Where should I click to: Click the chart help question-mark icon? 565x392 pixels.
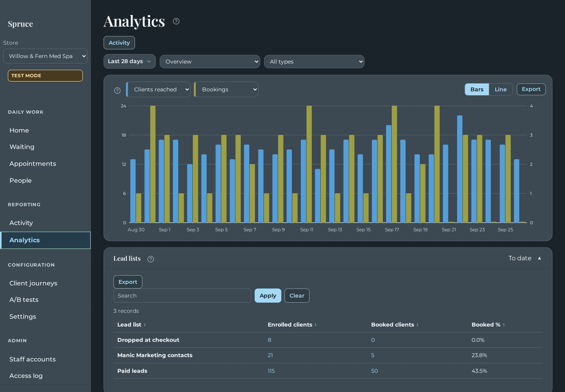click(117, 90)
